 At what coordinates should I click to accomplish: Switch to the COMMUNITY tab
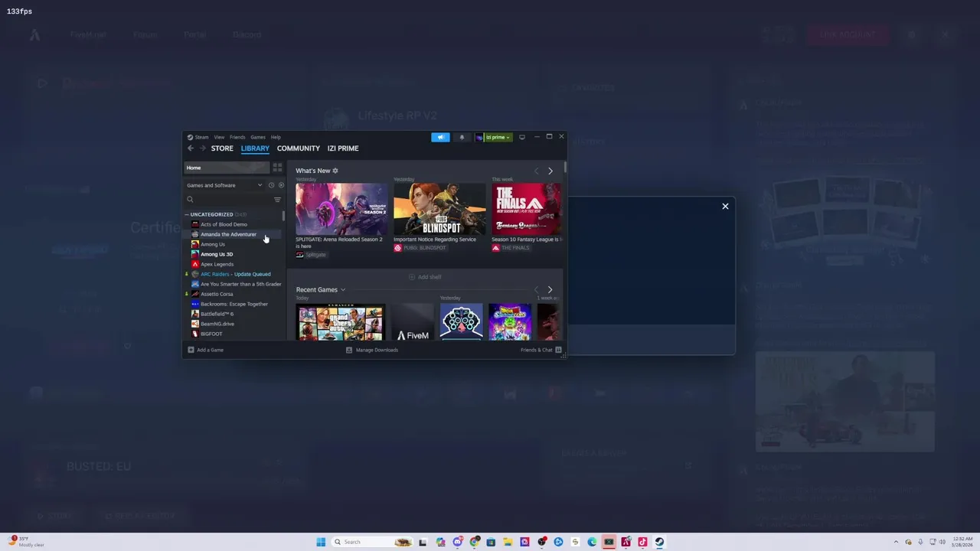299,148
